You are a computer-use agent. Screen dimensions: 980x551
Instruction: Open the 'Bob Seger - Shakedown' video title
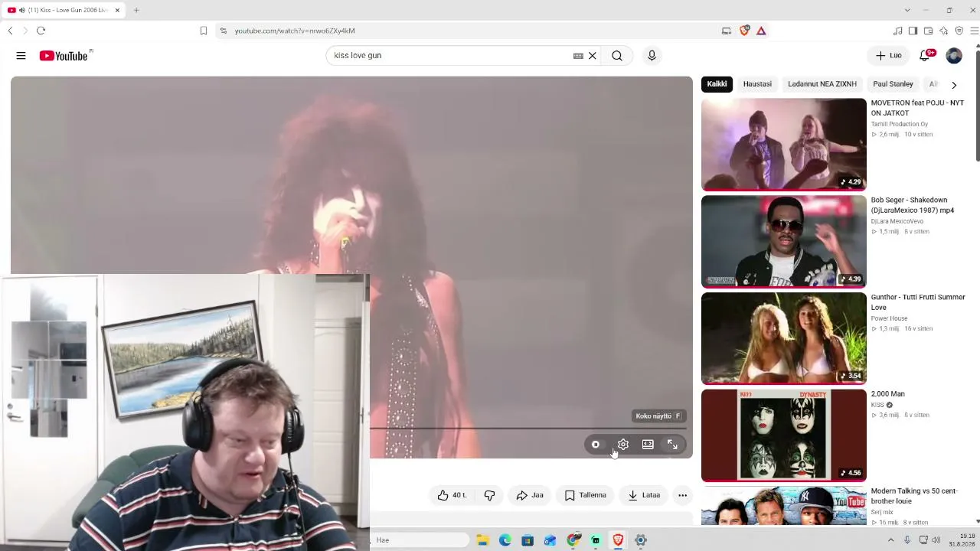click(x=913, y=205)
